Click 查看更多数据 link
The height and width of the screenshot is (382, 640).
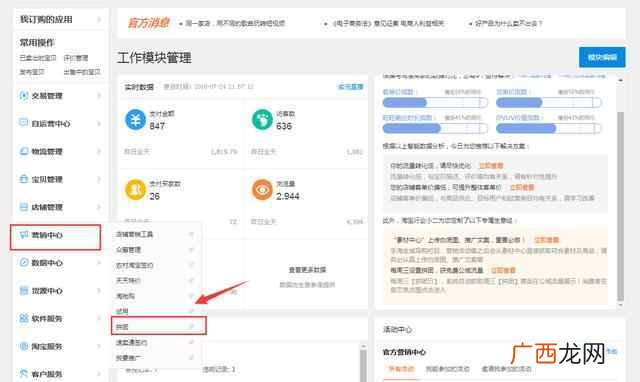coord(307,270)
